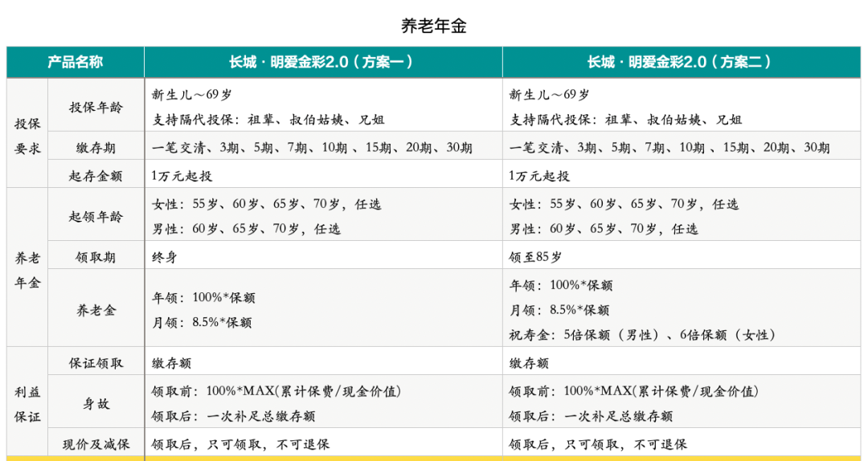This screenshot has width=868, height=461.
Task: Click the 长城·明爱金彩2.0(方案一) column header
Action: 323,62
